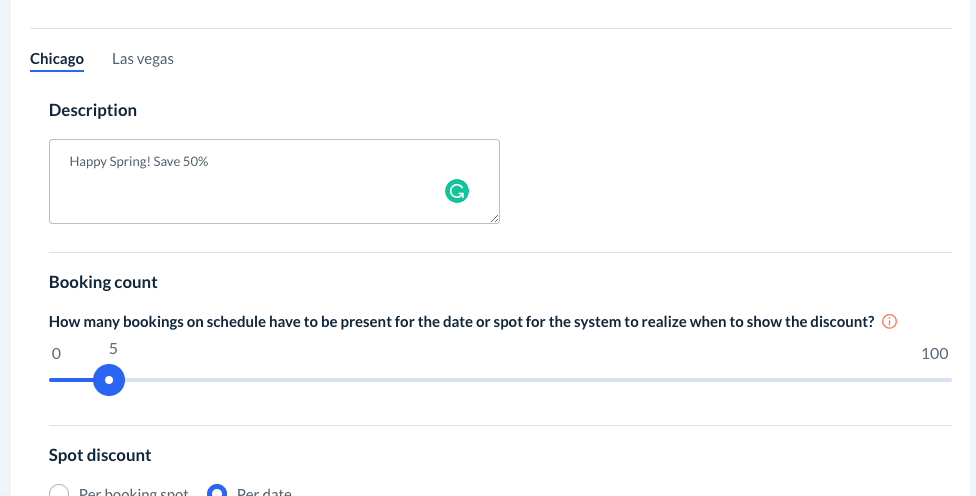
Task: Click the Booking count section heading
Action: click(103, 282)
